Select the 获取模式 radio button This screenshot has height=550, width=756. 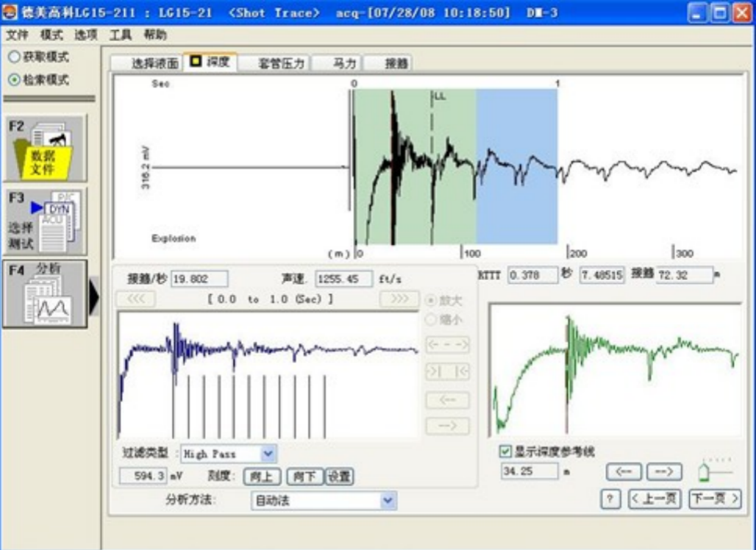(x=13, y=57)
